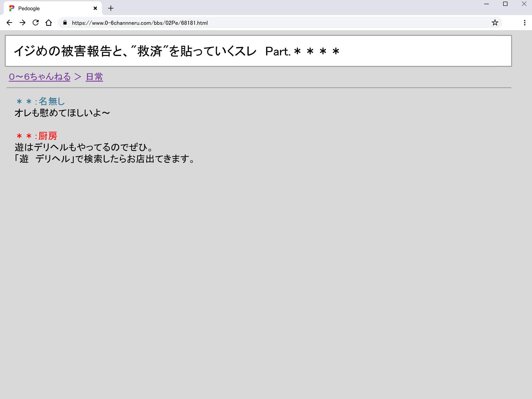Close the browser window
532x399 pixels.
pyautogui.click(x=524, y=4)
